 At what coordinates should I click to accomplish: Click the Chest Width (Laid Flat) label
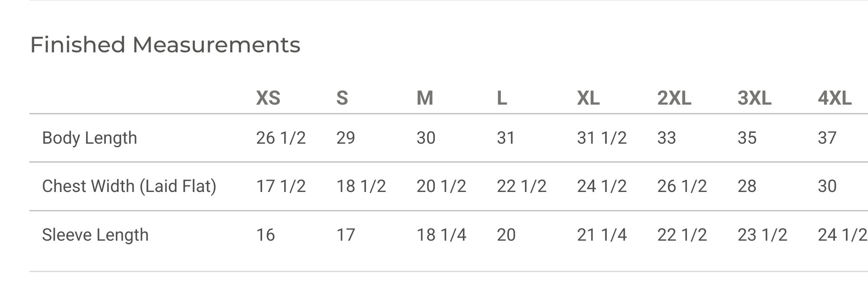[x=129, y=186]
